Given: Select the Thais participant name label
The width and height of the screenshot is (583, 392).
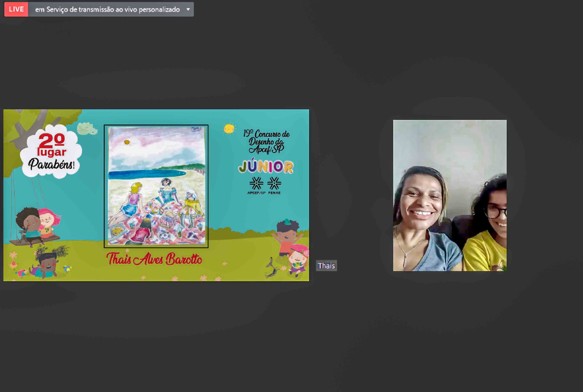Looking at the screenshot, I should point(326,266).
